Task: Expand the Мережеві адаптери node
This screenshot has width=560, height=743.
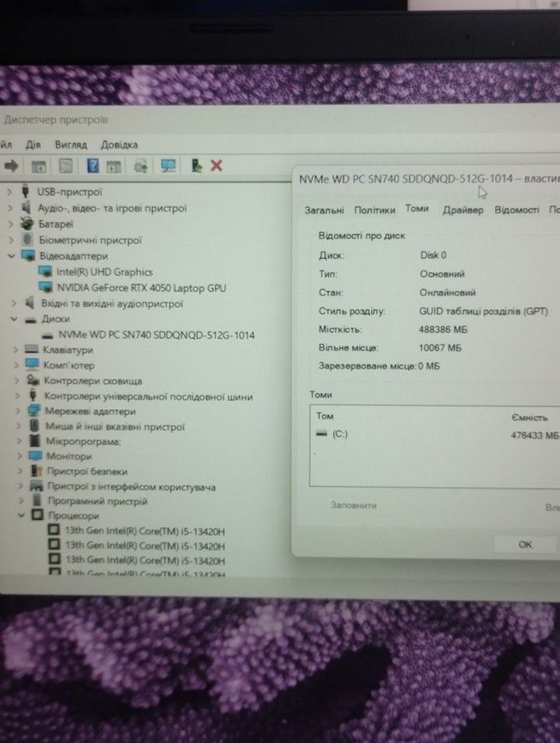Action: click(x=18, y=411)
